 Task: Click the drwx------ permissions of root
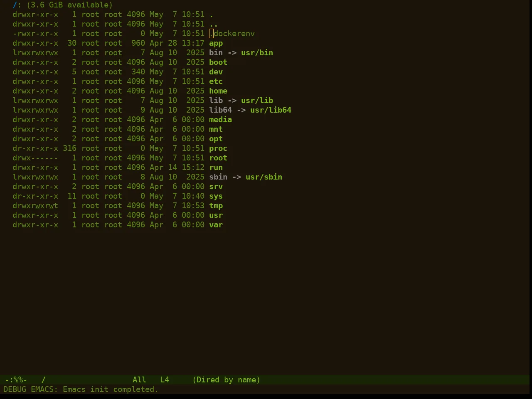pos(35,158)
